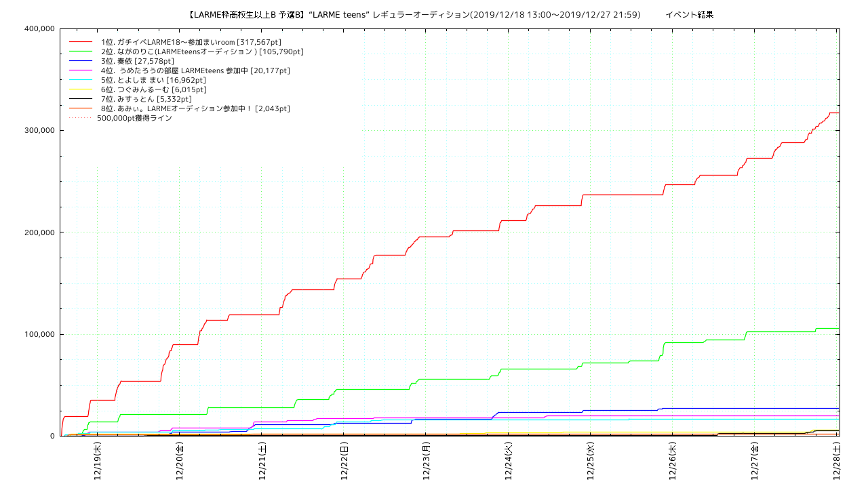Click the blue line swatch beside 3位 奏依

(80, 61)
